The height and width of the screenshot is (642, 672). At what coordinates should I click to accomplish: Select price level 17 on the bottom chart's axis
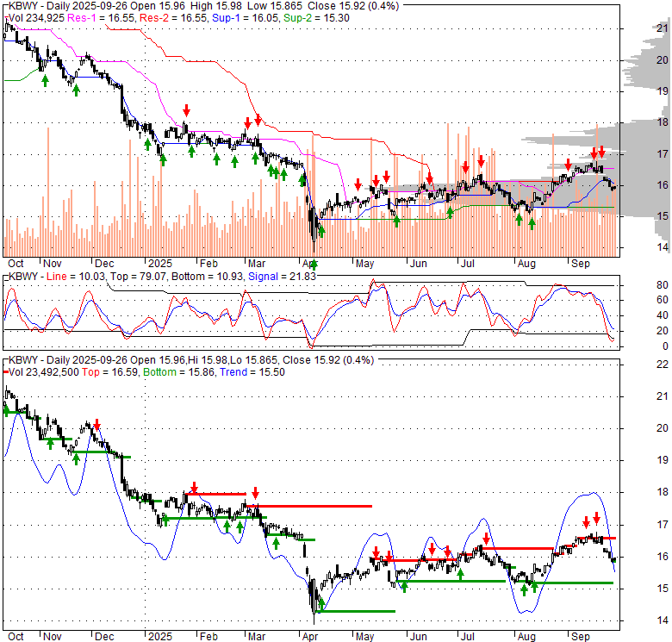pos(663,524)
